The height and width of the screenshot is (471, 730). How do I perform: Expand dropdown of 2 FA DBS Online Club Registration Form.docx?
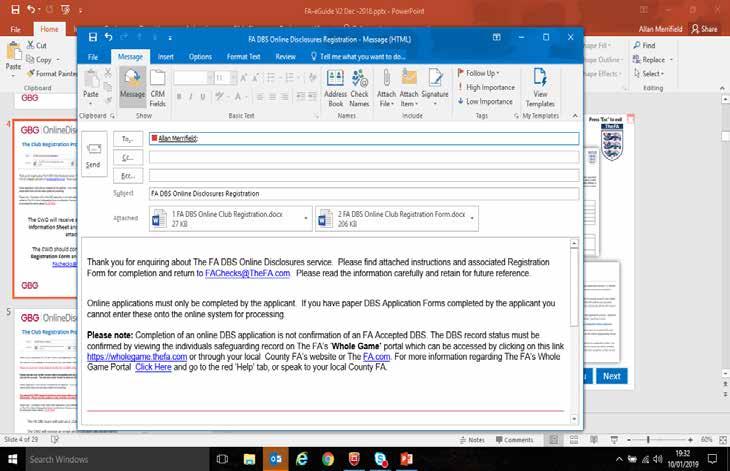pyautogui.click(x=473, y=218)
